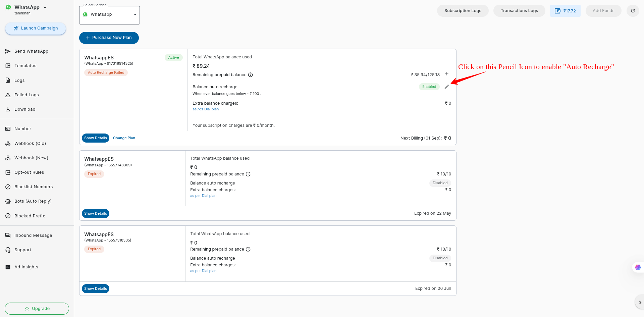Show Details for the 917316914325 plan
Image resolution: width=644 pixels, height=317 pixels.
(x=96, y=138)
